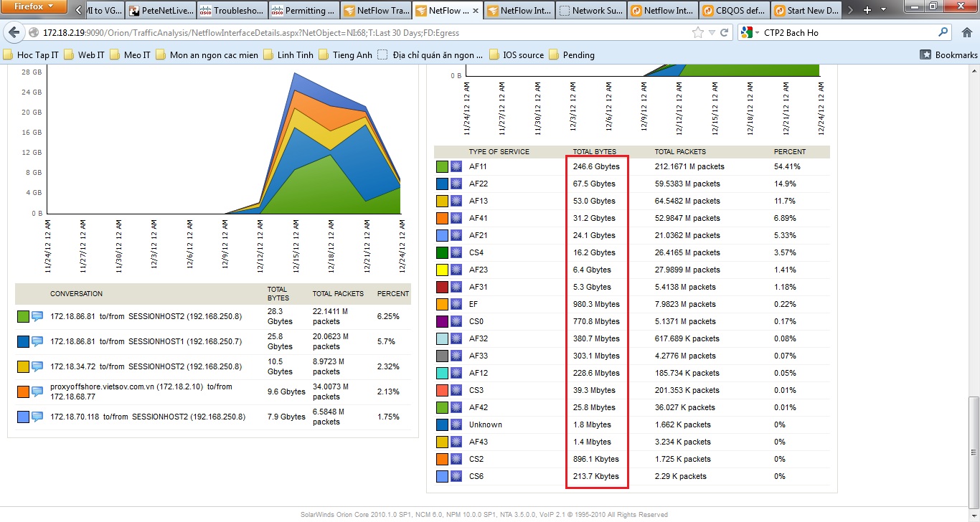Click the yellow color swatch for AF23
The height and width of the screenshot is (522, 980).
click(442, 270)
